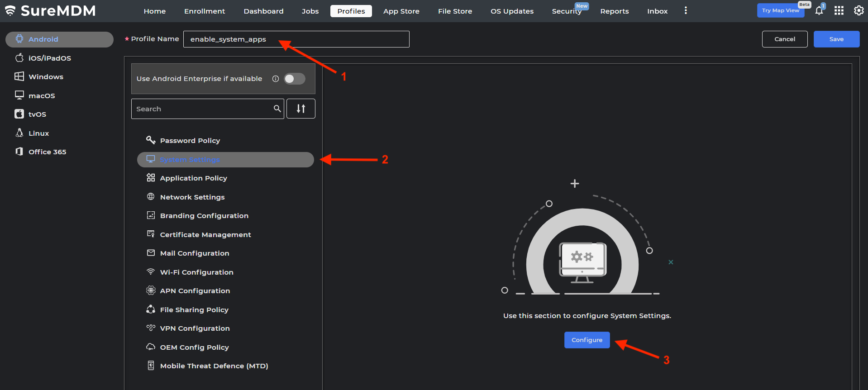Select the Windows platform in sidebar
The height and width of the screenshot is (390, 868).
[x=46, y=77]
